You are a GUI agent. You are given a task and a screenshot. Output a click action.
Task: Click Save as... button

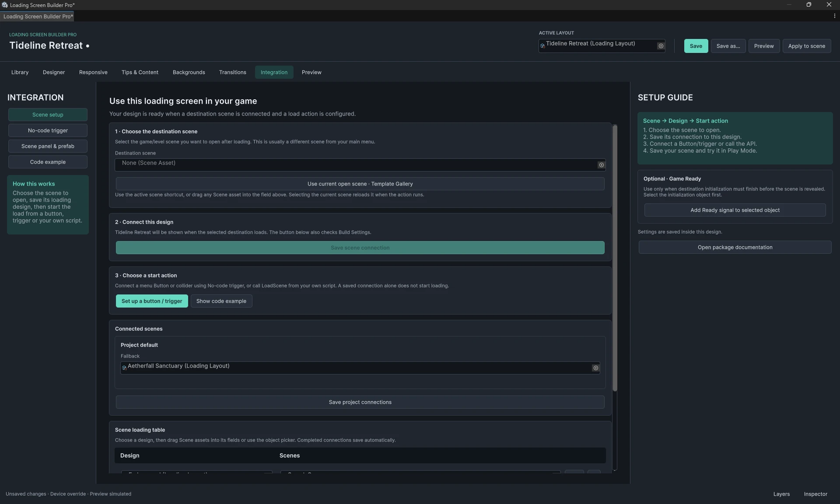728,46
